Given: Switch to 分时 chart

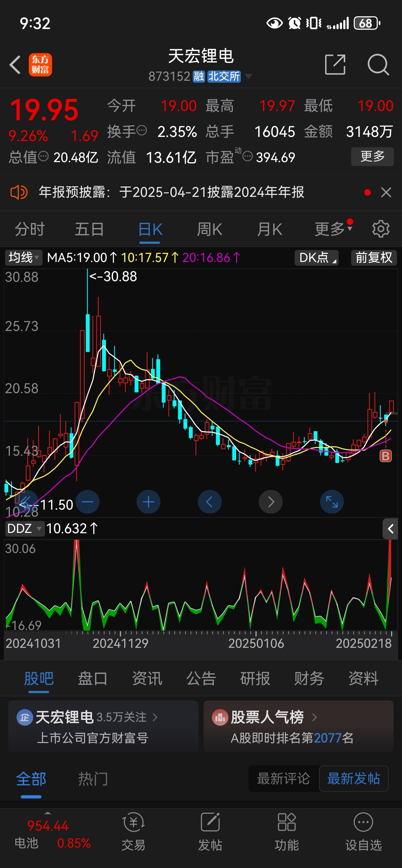Looking at the screenshot, I should [x=30, y=229].
